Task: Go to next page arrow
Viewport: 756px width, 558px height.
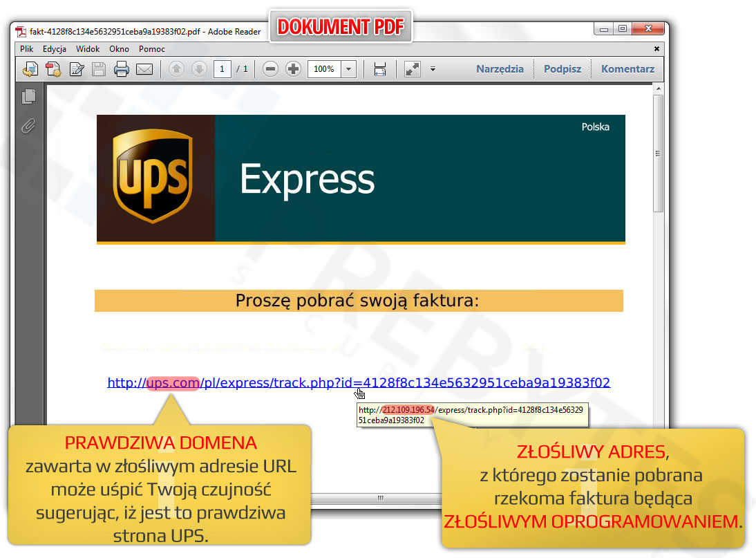Action: (198, 69)
